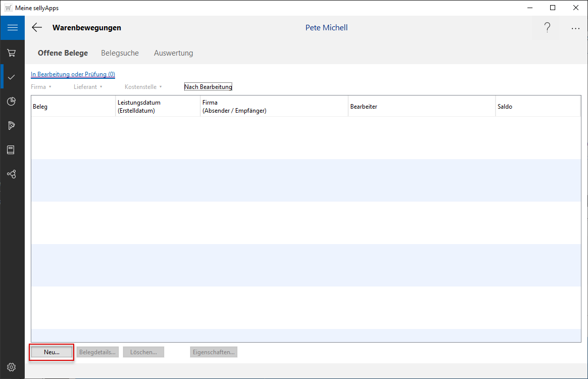Image resolution: width=588 pixels, height=379 pixels.
Task: Go back using the arrow icon
Action: (37, 28)
